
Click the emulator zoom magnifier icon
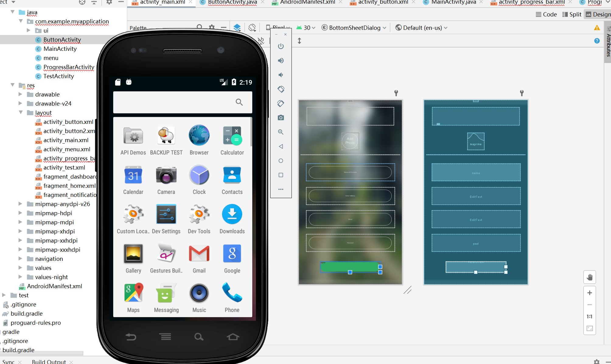click(281, 132)
